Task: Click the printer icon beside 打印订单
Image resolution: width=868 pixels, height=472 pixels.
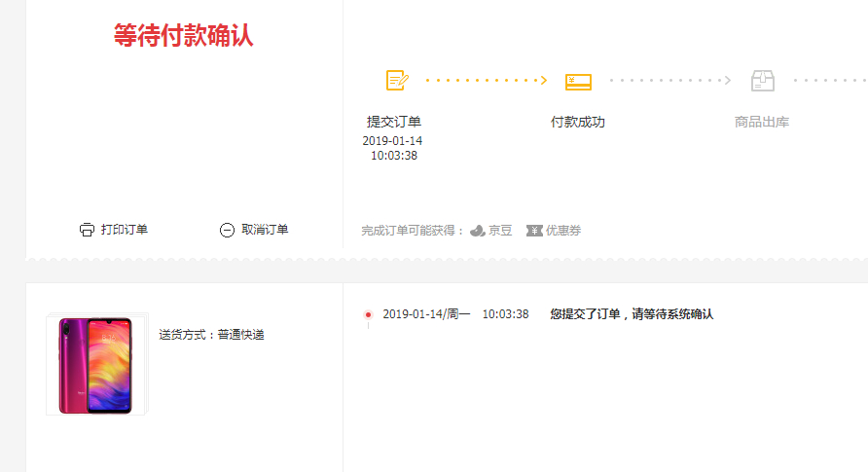Action: [87, 230]
